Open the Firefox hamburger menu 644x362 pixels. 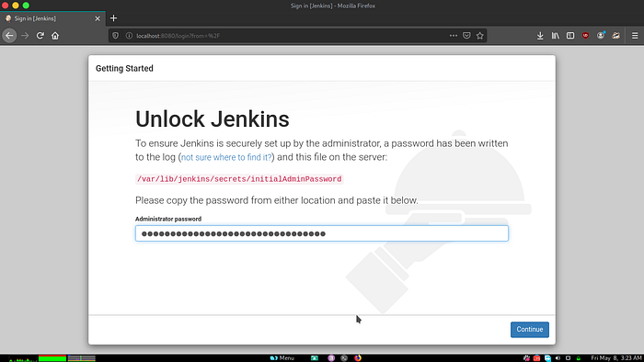pos(635,36)
